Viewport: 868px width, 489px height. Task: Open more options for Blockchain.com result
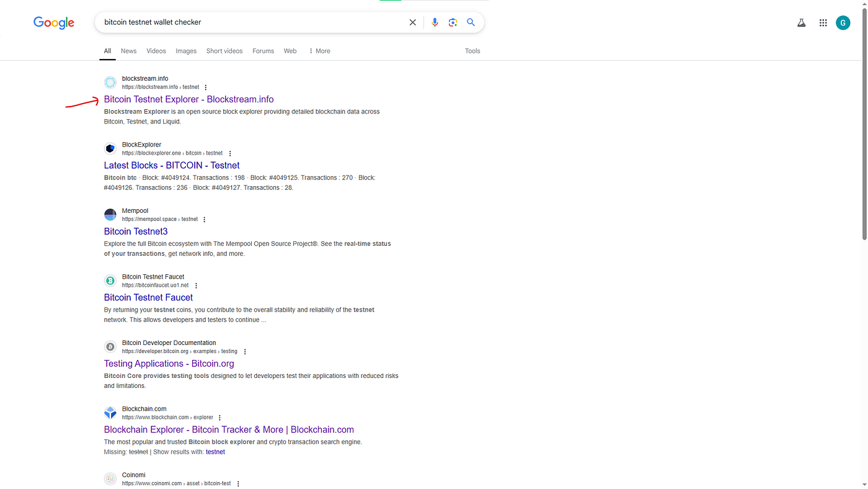220,418
